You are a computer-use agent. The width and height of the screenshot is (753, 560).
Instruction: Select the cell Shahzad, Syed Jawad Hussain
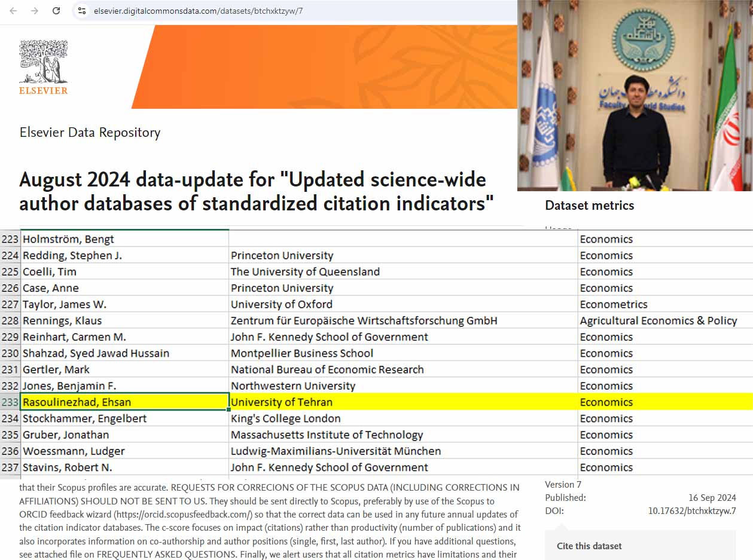[x=124, y=353]
